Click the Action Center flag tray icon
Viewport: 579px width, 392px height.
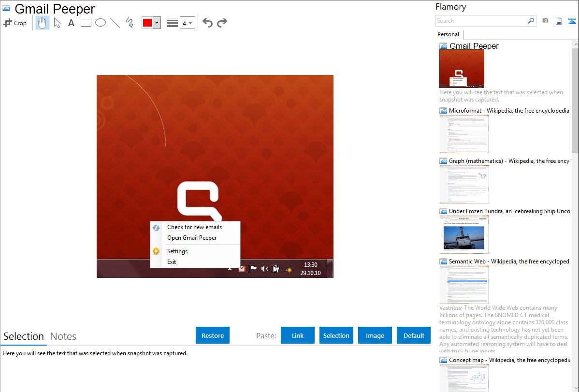253,269
